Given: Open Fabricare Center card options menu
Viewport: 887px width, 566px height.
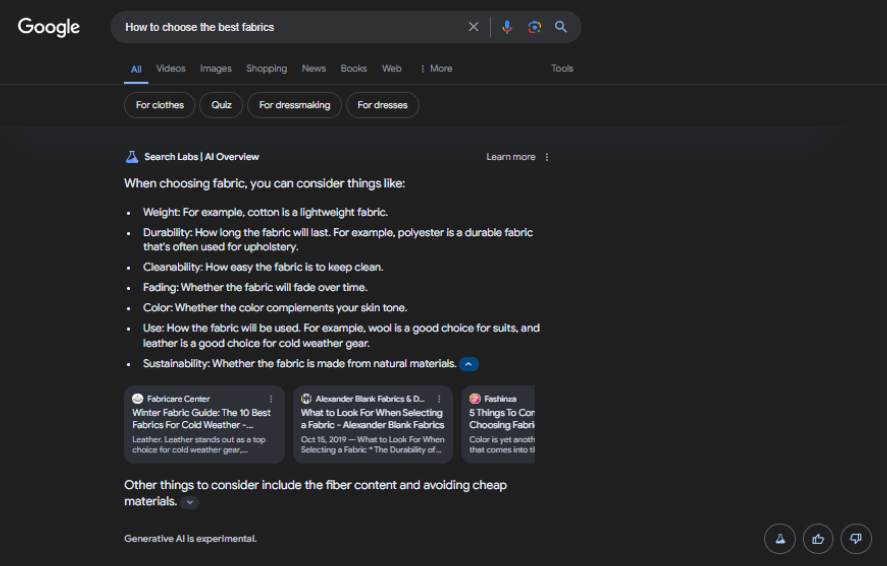Looking at the screenshot, I should point(271,398).
